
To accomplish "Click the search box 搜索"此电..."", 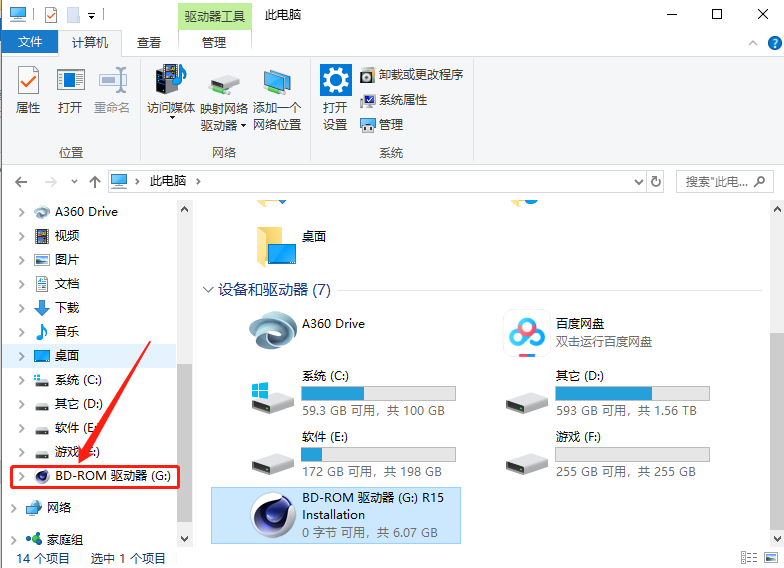I will click(x=725, y=182).
